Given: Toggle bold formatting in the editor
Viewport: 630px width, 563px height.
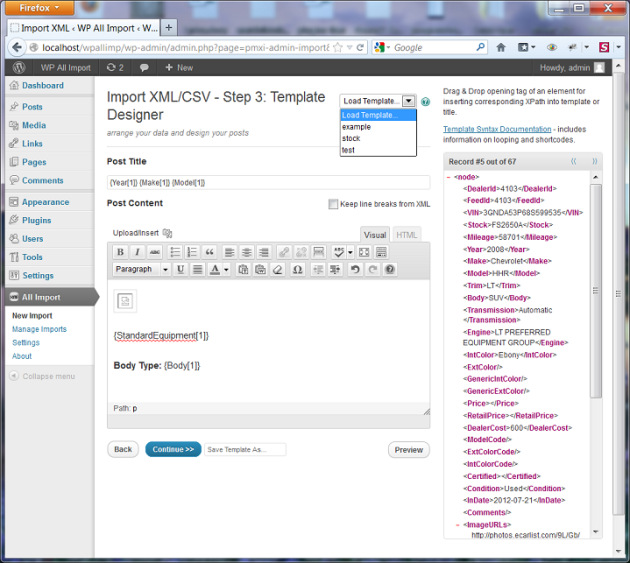Looking at the screenshot, I should tap(120, 252).
